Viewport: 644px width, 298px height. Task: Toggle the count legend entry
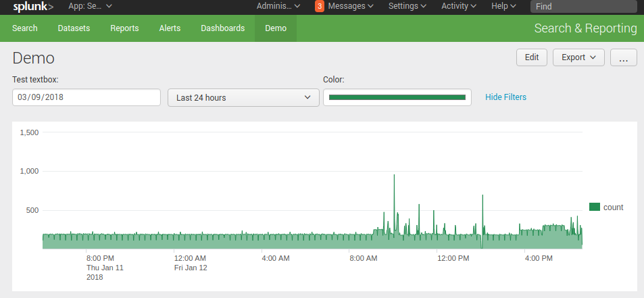pos(605,207)
